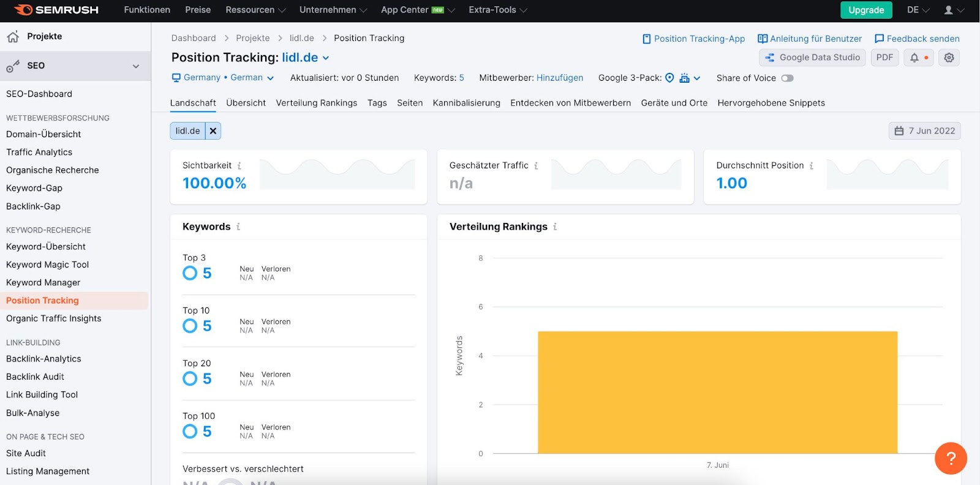Expand Google 3-Pack dropdown arrow
Viewport: 980px width, 485px height.
[697, 78]
